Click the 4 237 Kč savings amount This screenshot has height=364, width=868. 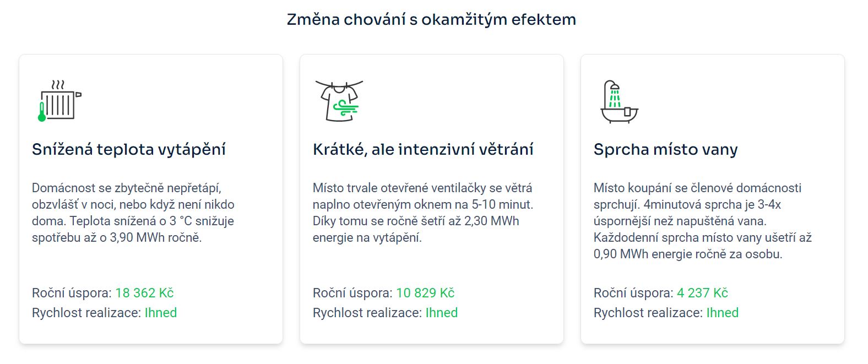[x=702, y=293]
